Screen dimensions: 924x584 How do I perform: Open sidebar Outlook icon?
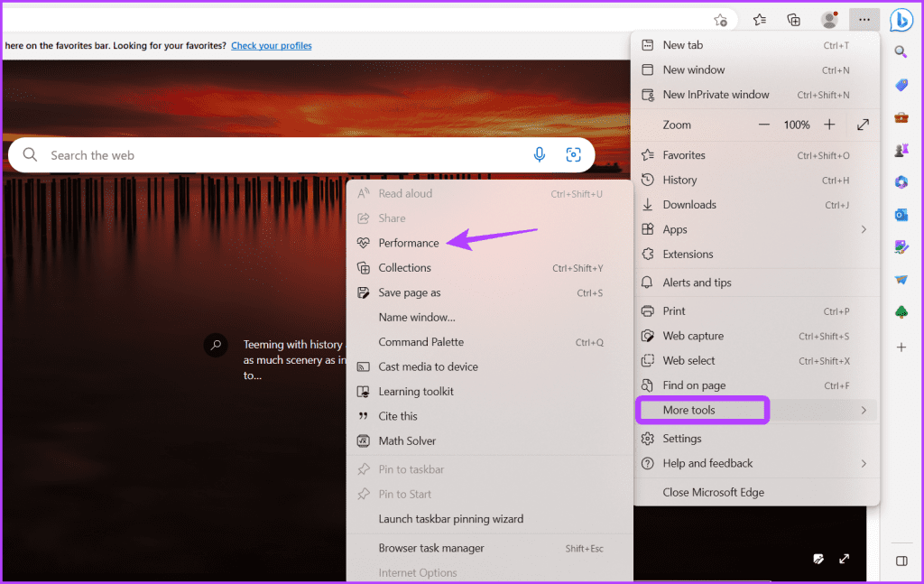point(901,215)
